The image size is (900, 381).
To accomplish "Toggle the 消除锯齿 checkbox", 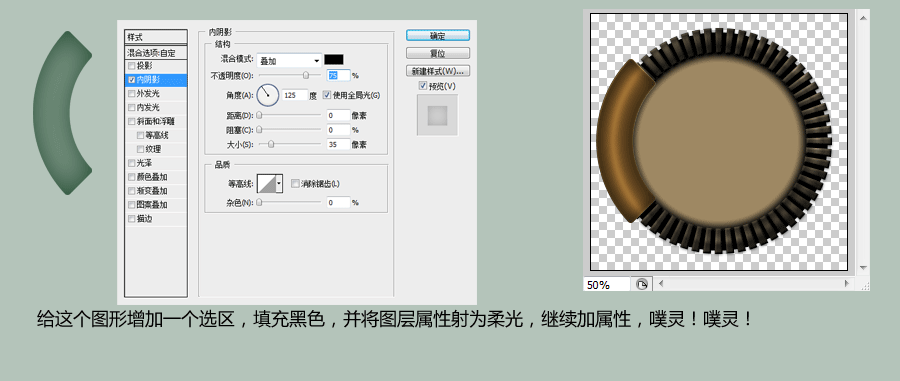I will point(295,184).
